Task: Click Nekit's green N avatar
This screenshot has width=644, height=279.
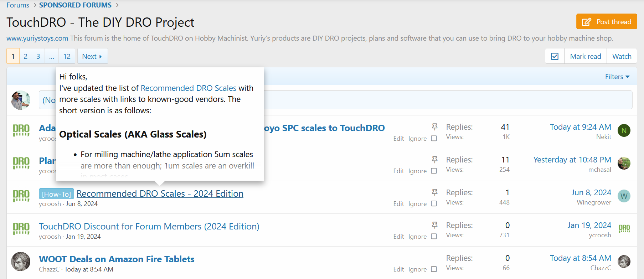Action: [x=624, y=130]
